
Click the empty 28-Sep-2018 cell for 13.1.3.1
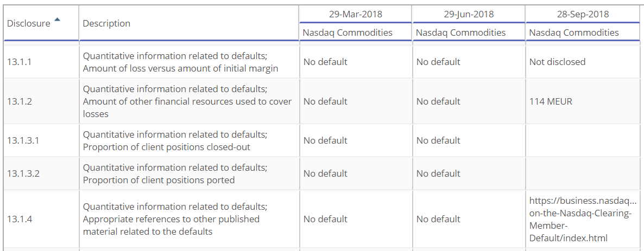point(583,140)
